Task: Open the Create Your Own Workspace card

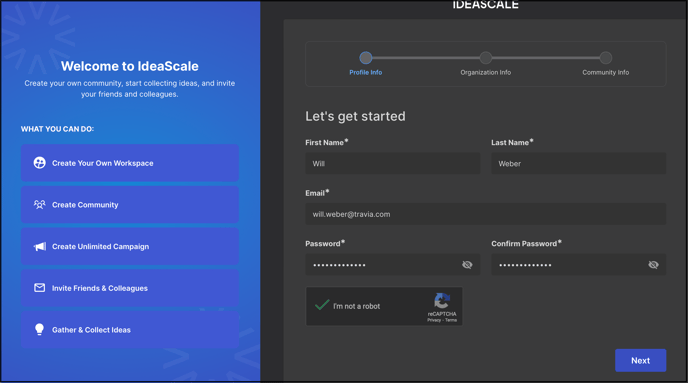Action: coord(130,163)
